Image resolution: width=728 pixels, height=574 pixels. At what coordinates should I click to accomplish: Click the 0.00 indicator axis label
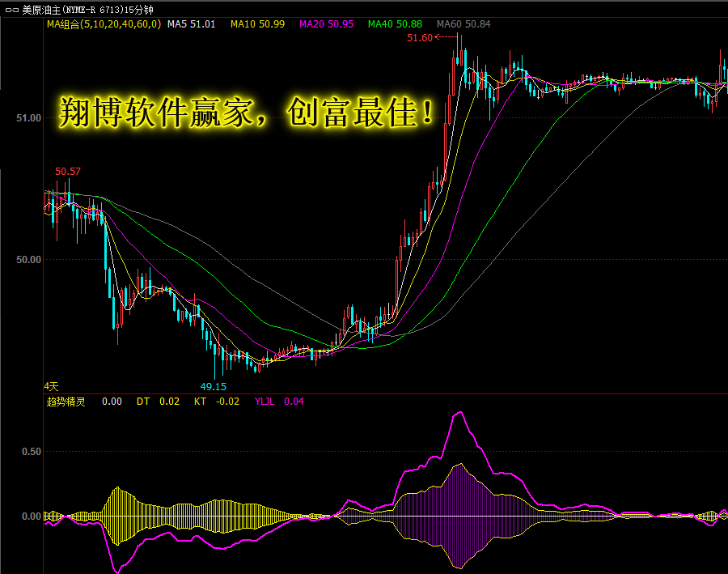pos(31,517)
